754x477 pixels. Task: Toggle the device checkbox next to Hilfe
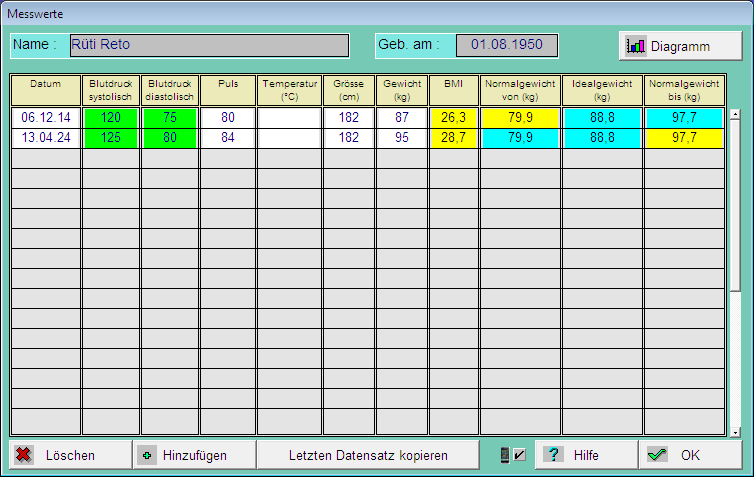click(512, 455)
